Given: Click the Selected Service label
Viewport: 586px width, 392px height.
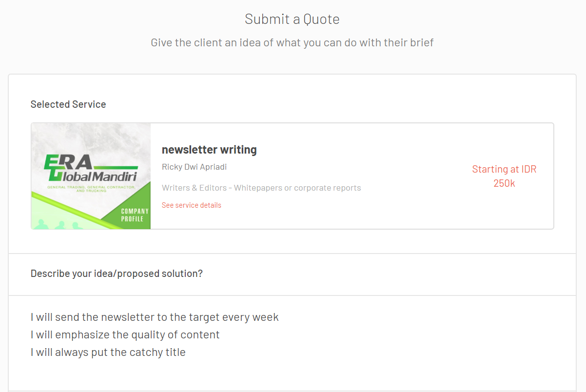Looking at the screenshot, I should [68, 104].
